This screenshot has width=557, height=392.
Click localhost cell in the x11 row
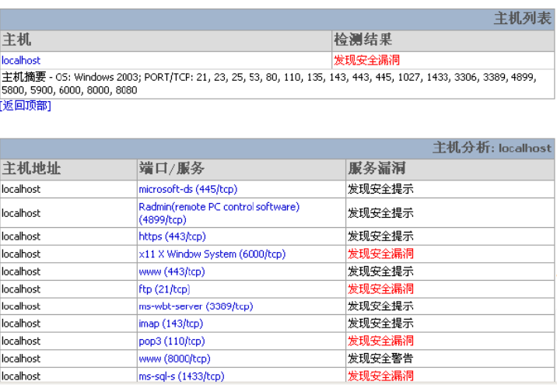[x=21, y=254]
